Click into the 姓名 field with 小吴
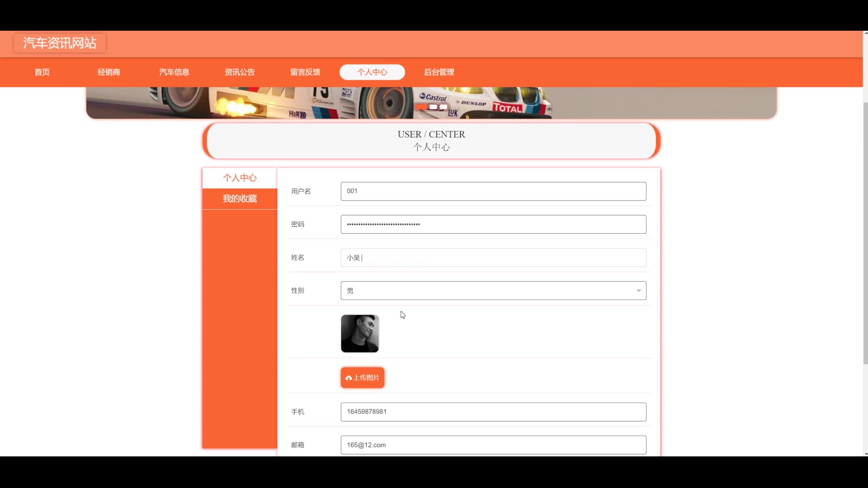The height and width of the screenshot is (488, 868). pos(493,258)
